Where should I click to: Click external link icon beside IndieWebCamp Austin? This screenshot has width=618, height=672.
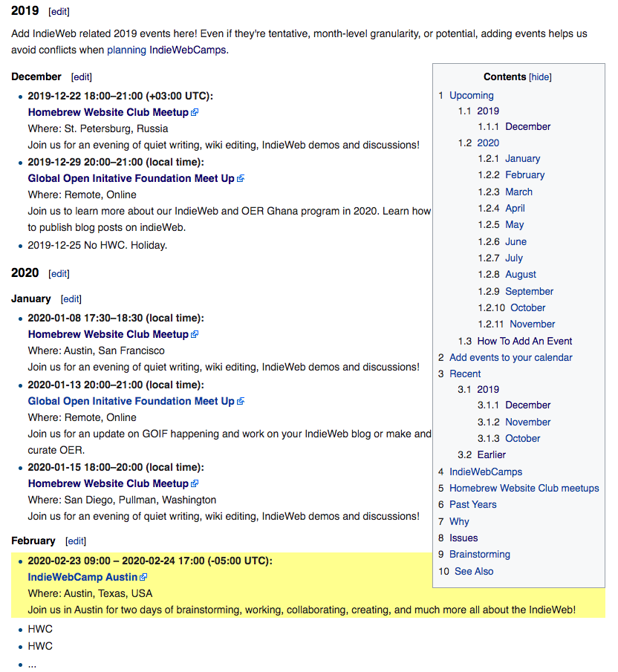tap(143, 577)
